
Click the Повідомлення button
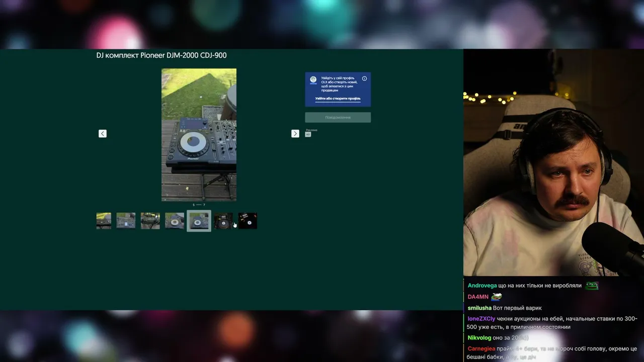pos(338,117)
